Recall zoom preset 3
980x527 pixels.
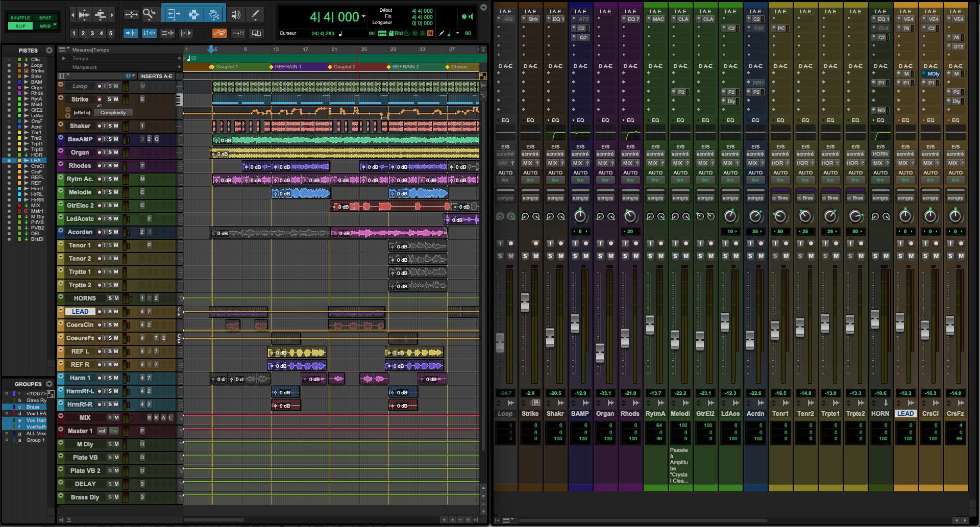pos(92,33)
